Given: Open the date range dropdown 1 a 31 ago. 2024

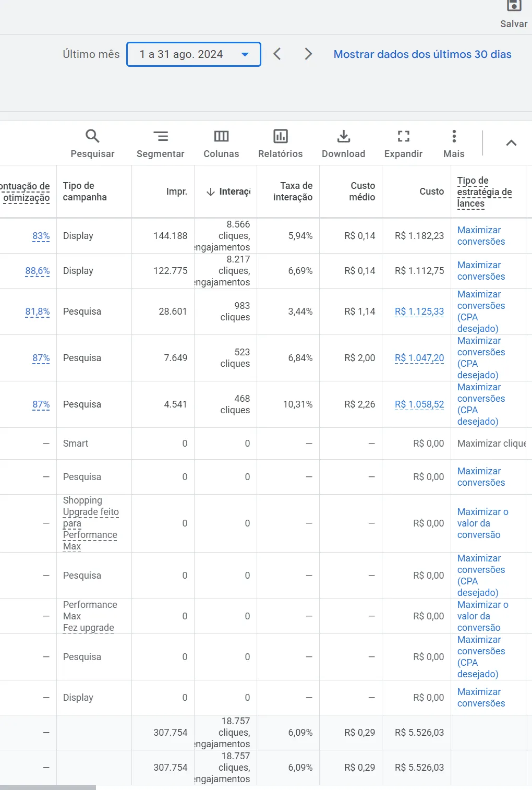Looking at the screenshot, I should pos(194,54).
